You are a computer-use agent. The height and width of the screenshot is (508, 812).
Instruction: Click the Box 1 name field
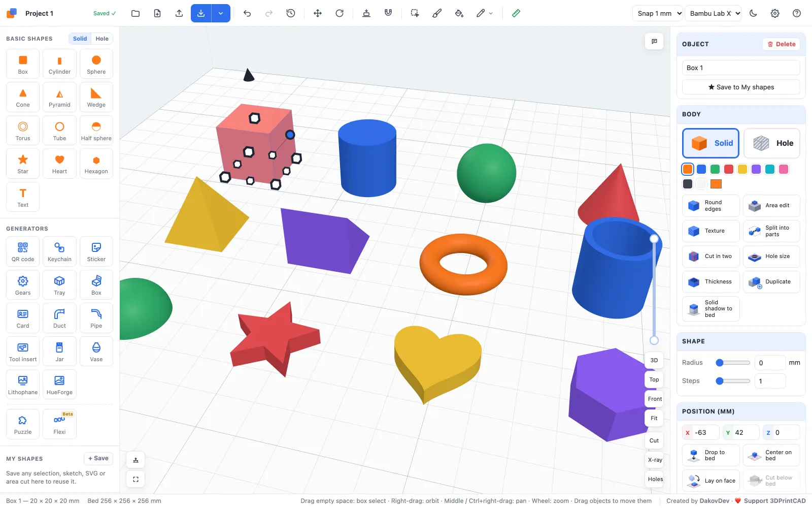(x=741, y=68)
